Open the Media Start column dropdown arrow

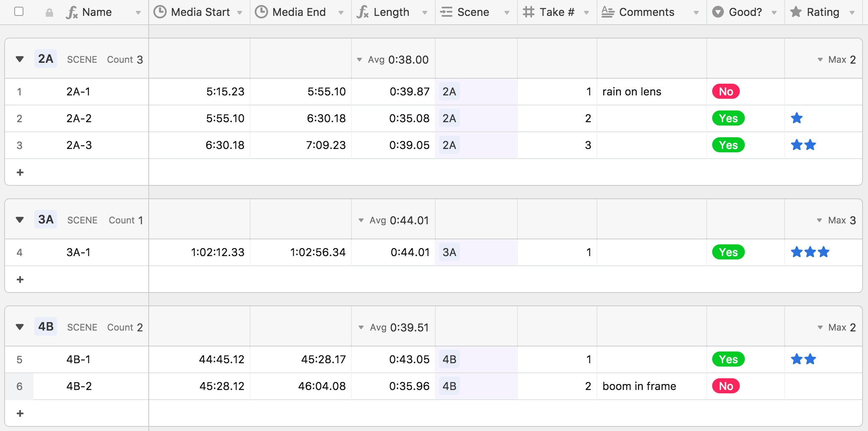(x=240, y=13)
